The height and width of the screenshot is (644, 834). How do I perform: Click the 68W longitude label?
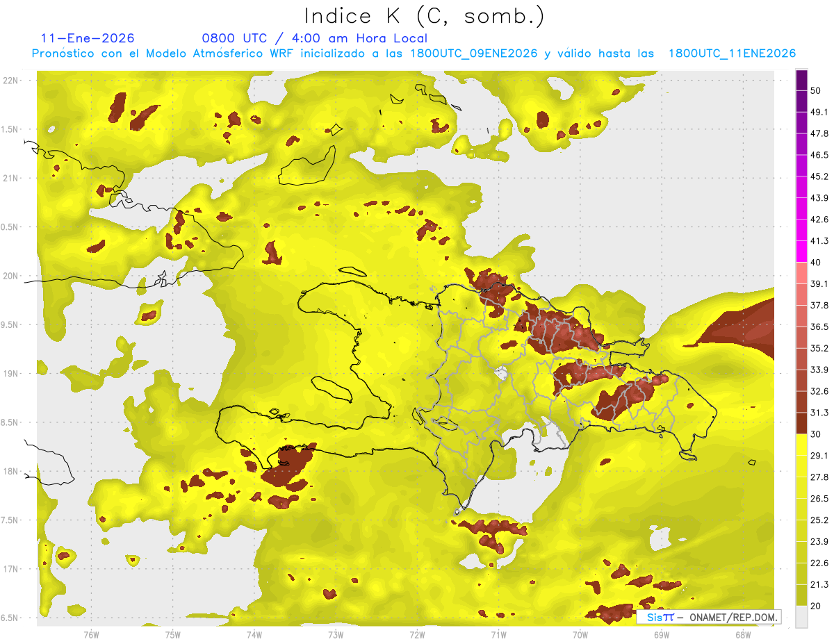click(743, 634)
